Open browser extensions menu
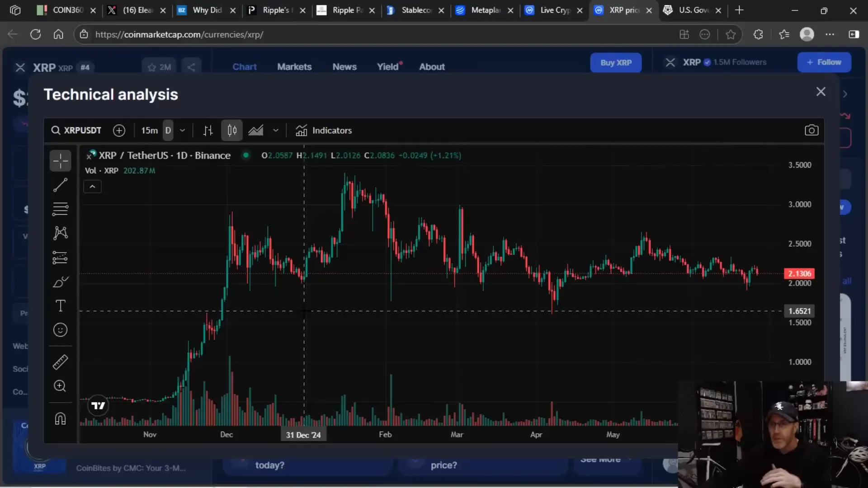Screen dimensions: 868x488 pyautogui.click(x=758, y=34)
